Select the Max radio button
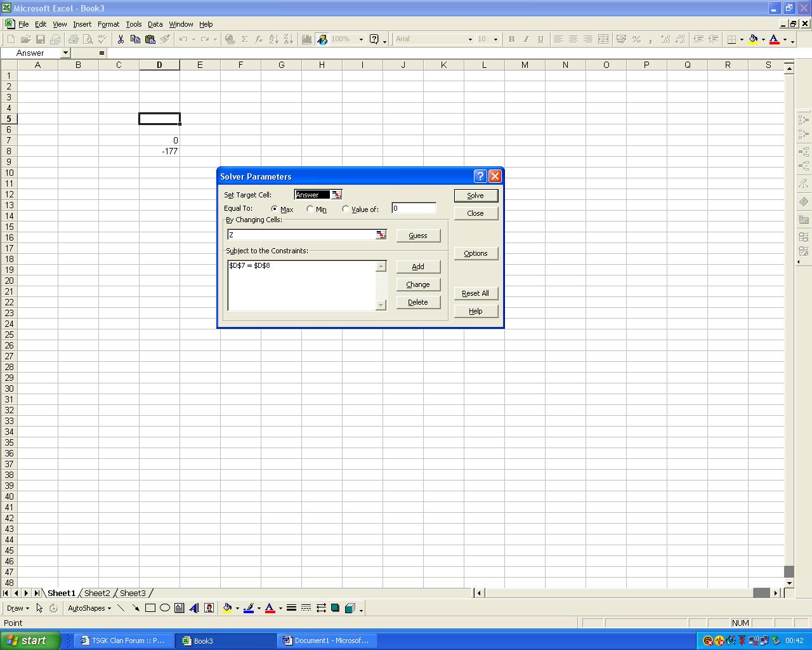The width and height of the screenshot is (812, 650). 275,209
